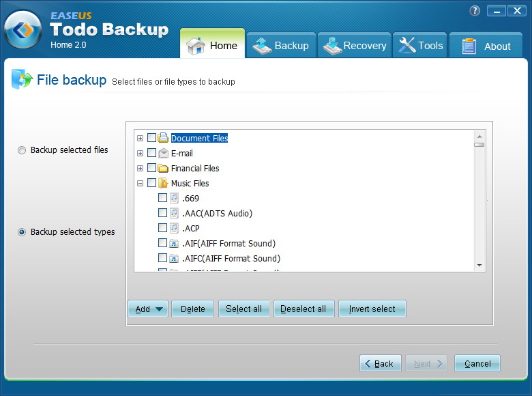Select the Backup selected files radio button

click(x=22, y=150)
